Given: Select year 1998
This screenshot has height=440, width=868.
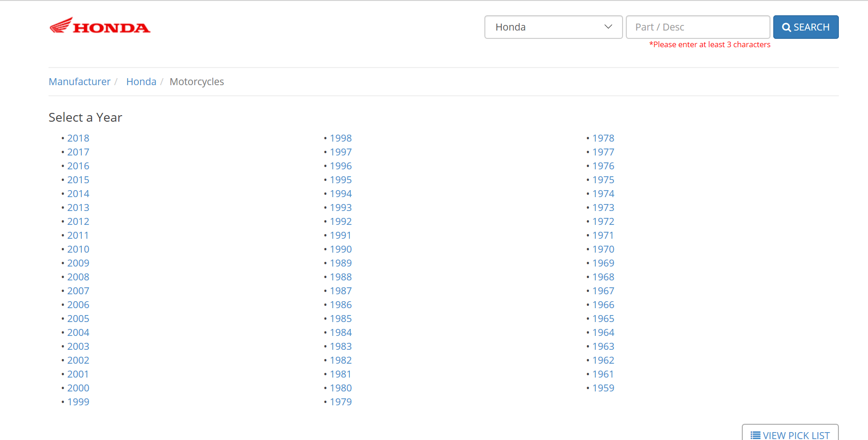Looking at the screenshot, I should pyautogui.click(x=341, y=138).
